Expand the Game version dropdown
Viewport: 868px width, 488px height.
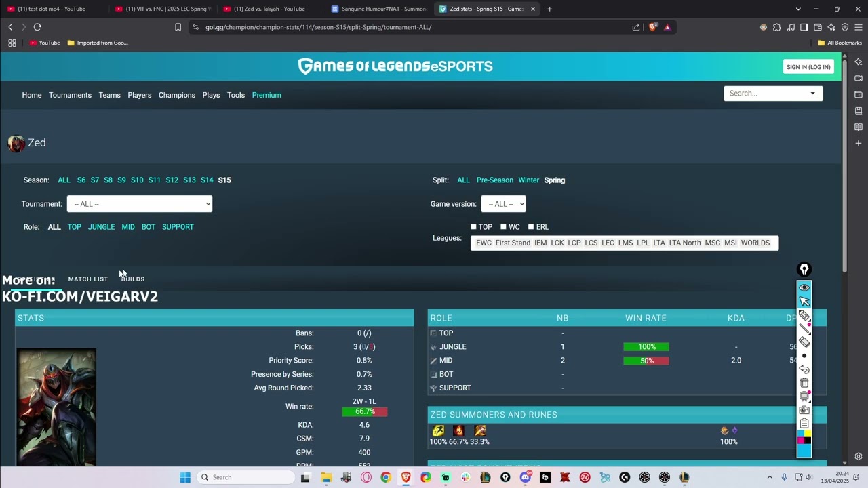[x=503, y=204]
